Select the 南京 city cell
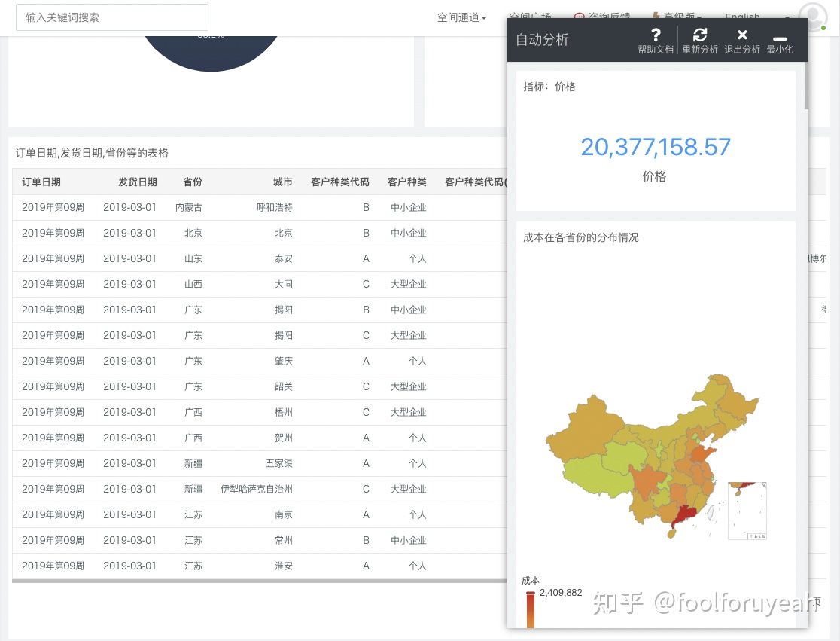Viewport: 840px width, 641px height. [284, 514]
